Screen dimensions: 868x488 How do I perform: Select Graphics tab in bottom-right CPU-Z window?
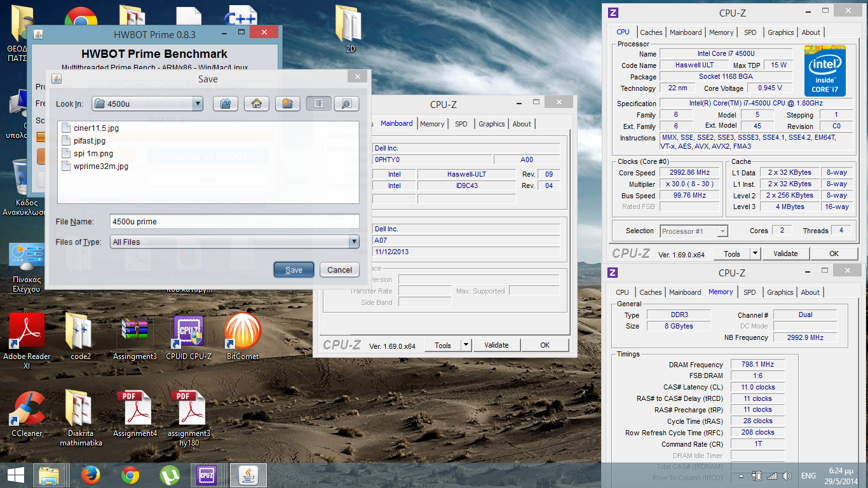click(x=780, y=292)
